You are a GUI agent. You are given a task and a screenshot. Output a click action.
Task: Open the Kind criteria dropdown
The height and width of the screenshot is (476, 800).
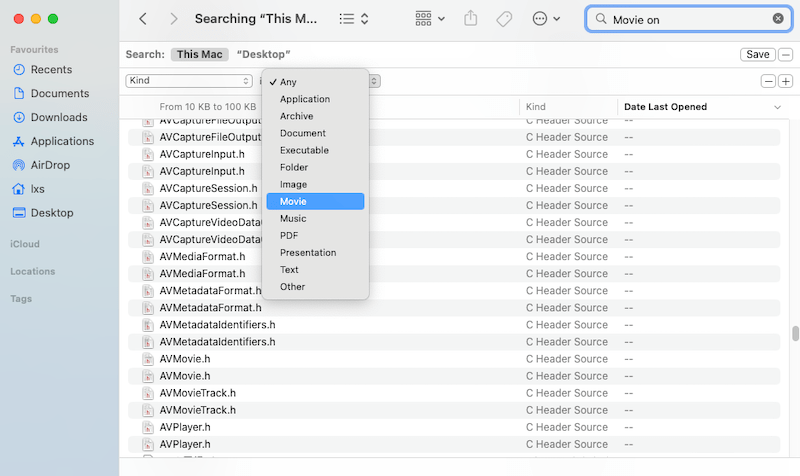click(189, 81)
